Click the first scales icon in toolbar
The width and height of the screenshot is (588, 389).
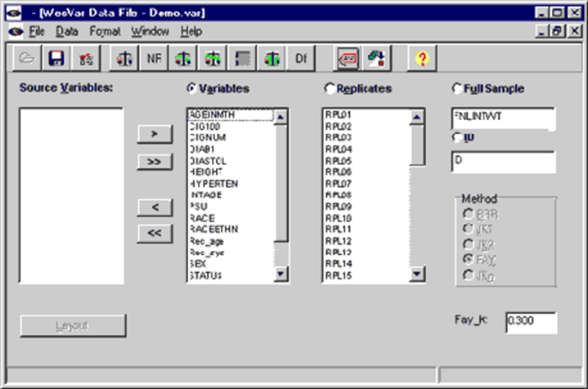(x=124, y=58)
